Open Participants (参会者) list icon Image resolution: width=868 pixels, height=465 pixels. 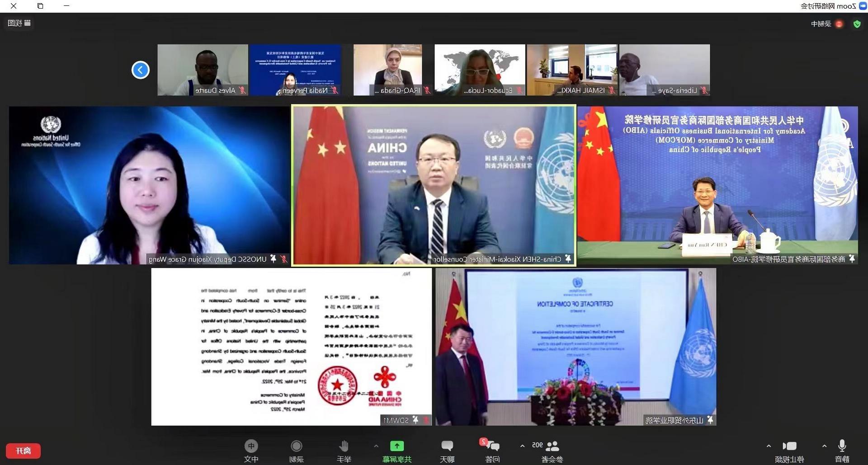552,446
